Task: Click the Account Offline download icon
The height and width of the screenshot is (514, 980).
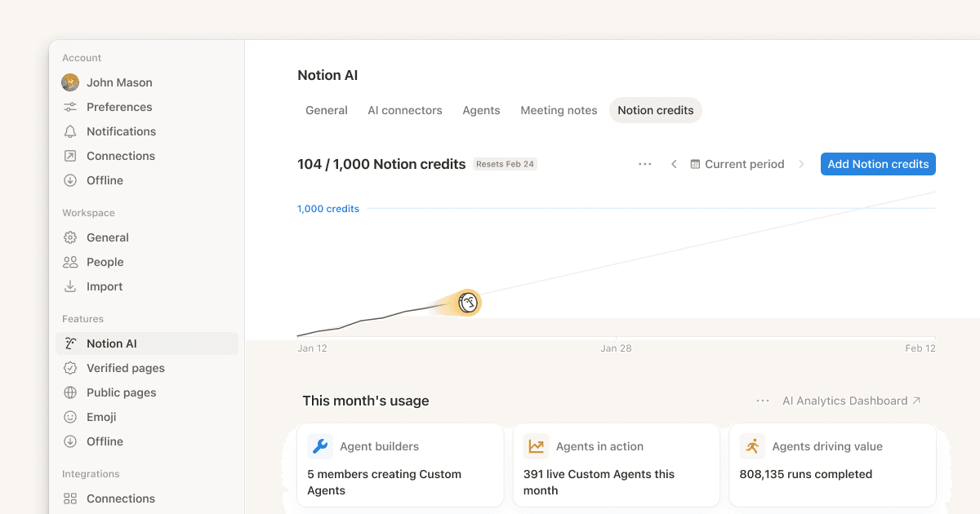Action: 70,180
